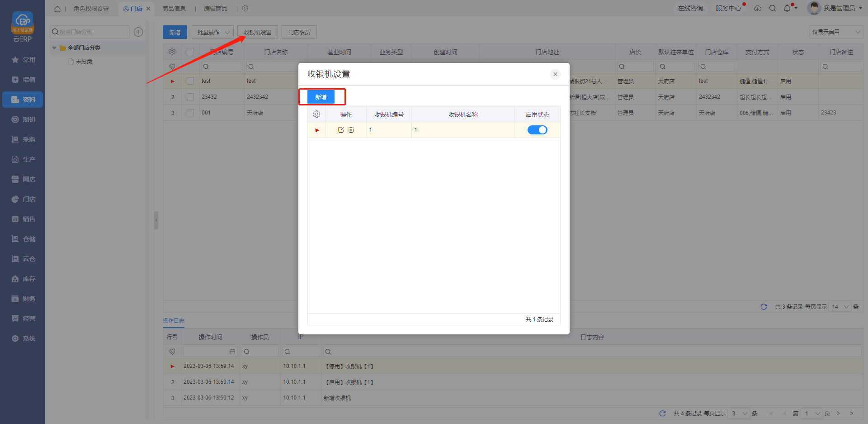This screenshot has height=424, width=868.
Task: Open column settings gear in cash register table
Action: click(x=316, y=114)
